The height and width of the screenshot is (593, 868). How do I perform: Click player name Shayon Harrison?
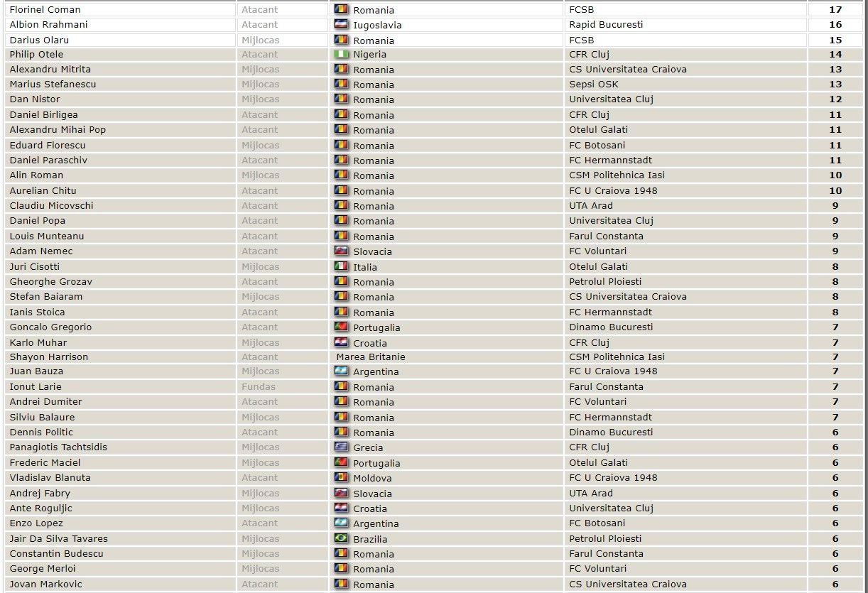coord(49,357)
